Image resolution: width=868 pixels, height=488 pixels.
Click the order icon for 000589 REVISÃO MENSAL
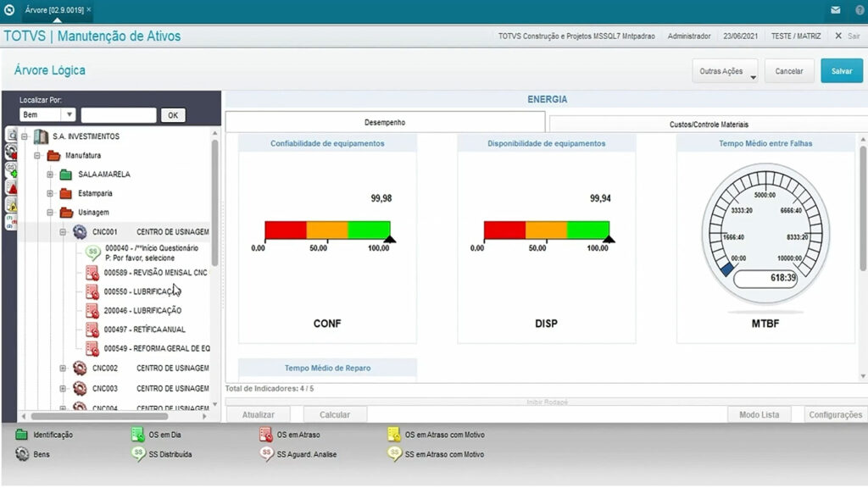click(x=92, y=273)
